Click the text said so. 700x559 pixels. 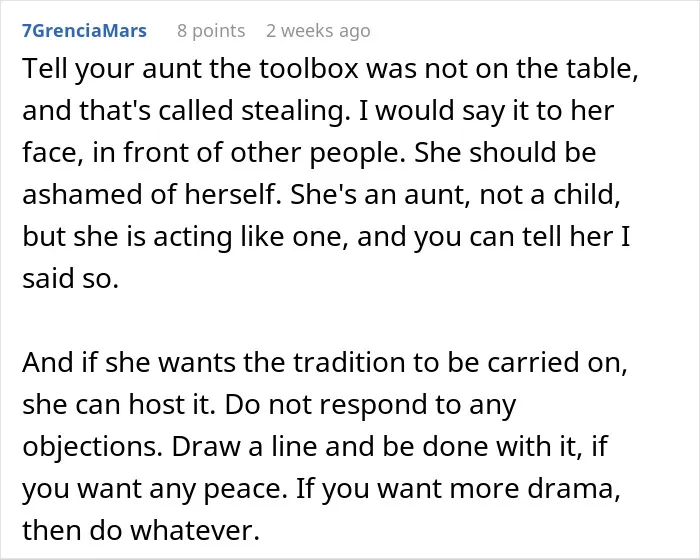pos(71,279)
